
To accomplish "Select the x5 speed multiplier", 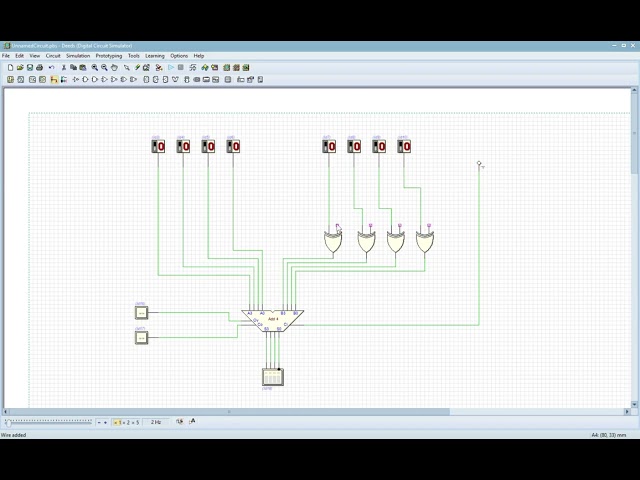I will 136,422.
